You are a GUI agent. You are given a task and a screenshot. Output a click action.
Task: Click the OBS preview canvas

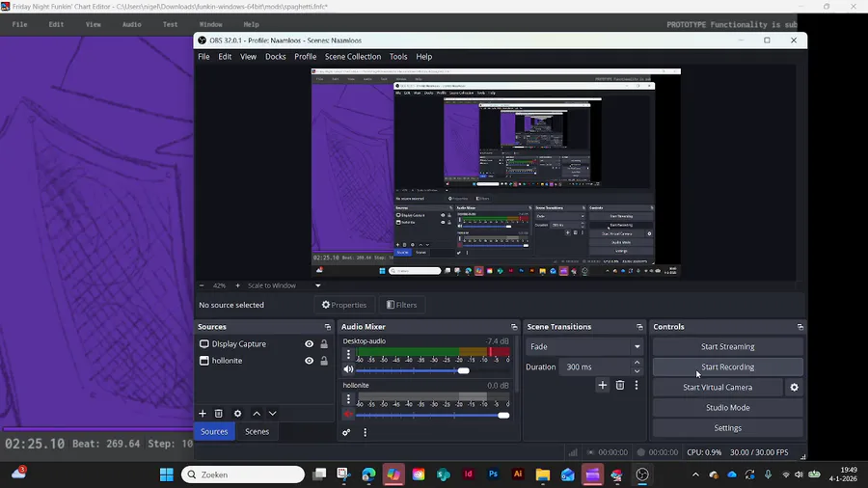coord(496,173)
